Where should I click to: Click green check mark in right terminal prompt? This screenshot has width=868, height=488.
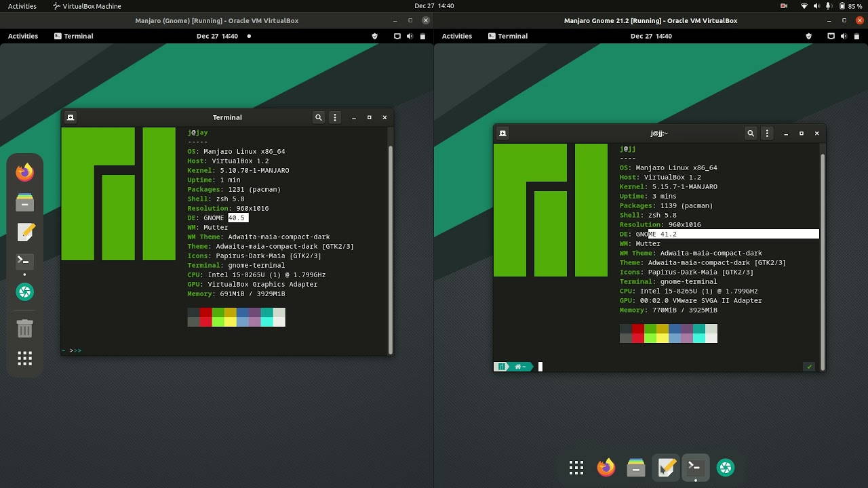pyautogui.click(x=809, y=367)
